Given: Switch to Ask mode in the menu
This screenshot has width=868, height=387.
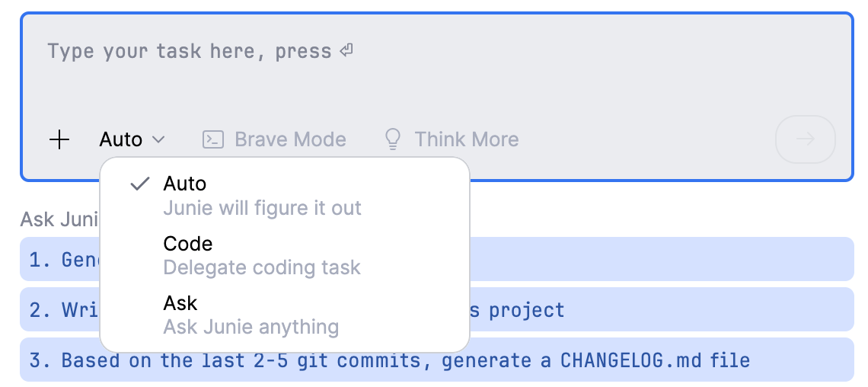Looking at the screenshot, I should pos(180,303).
